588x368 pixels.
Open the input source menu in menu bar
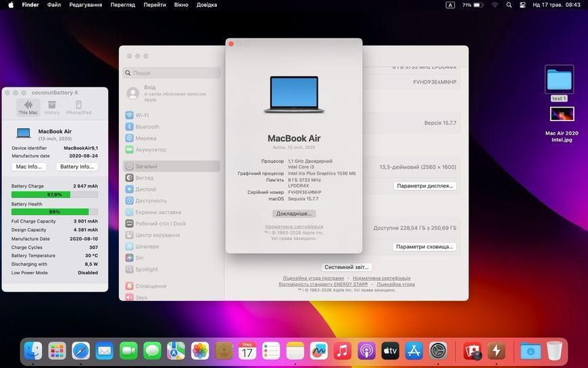450,5
